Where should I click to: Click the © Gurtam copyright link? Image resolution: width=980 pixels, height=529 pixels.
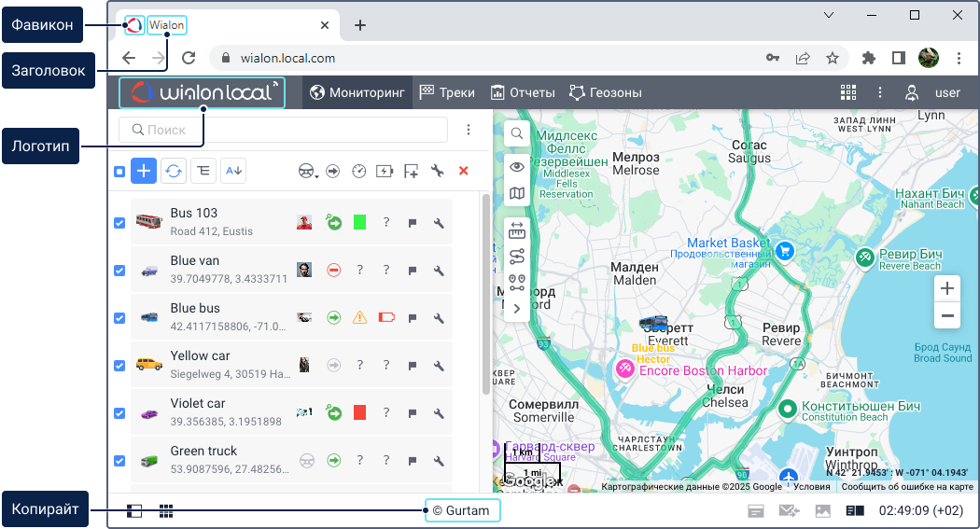(461, 510)
